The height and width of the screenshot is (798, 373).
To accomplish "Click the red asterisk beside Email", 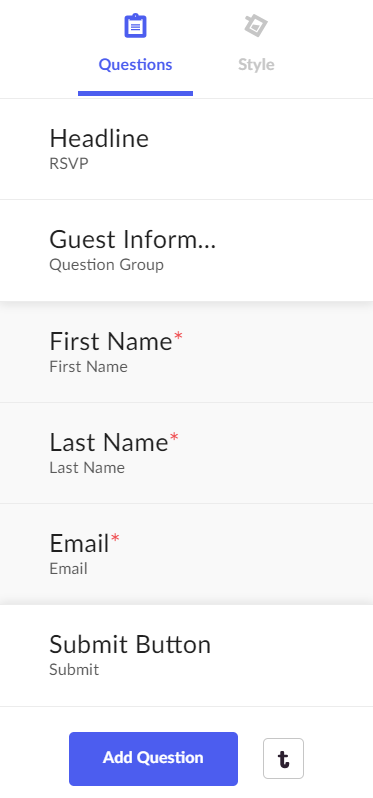I will coord(116,538).
